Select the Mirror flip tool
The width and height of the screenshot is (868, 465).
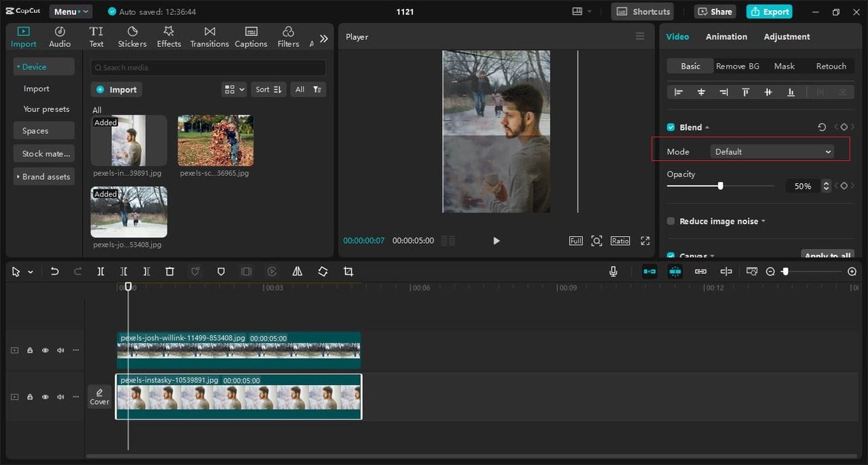pyautogui.click(x=297, y=272)
